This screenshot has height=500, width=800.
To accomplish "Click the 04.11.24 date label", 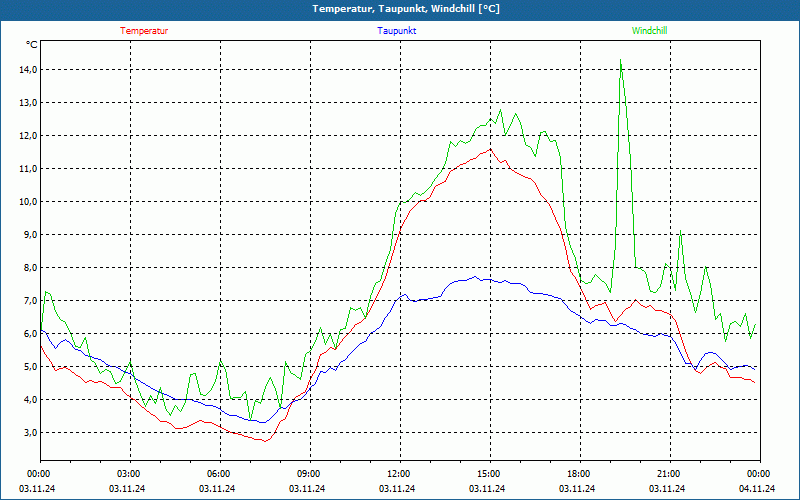I will coord(756,489).
